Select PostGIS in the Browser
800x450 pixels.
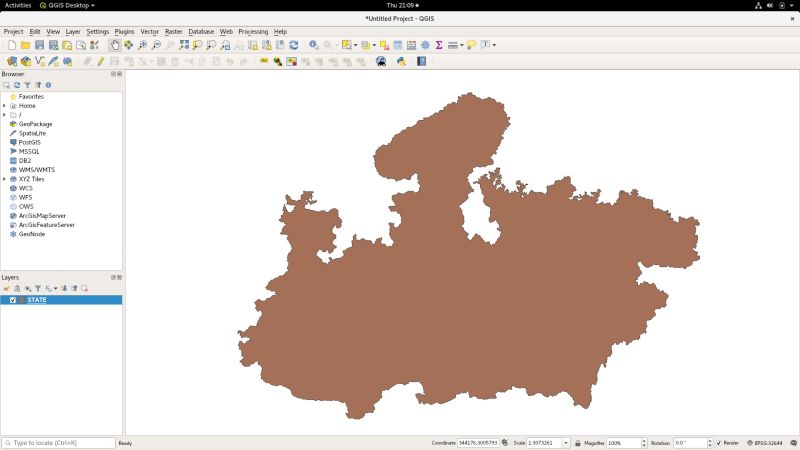(x=30, y=142)
